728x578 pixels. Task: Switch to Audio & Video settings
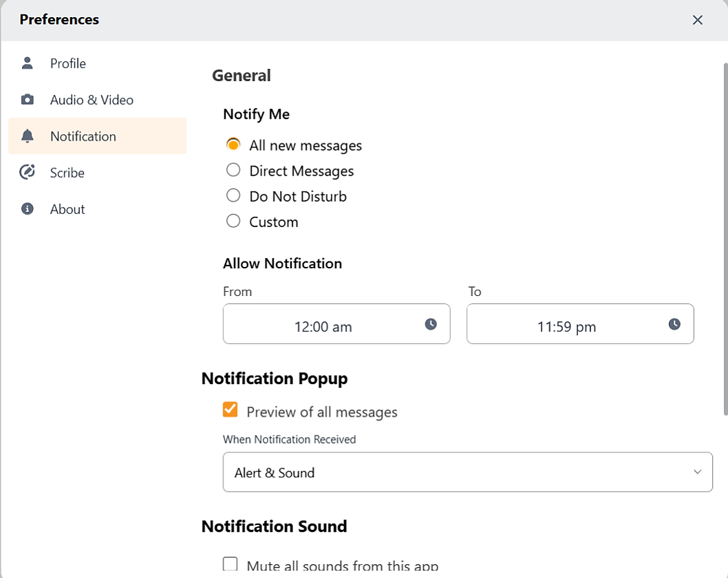(98, 100)
